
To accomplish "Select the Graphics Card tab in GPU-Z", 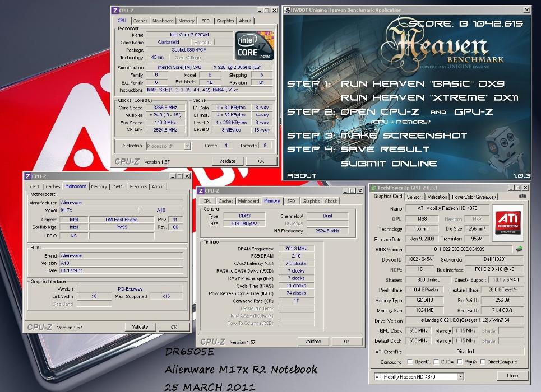I will (388, 196).
